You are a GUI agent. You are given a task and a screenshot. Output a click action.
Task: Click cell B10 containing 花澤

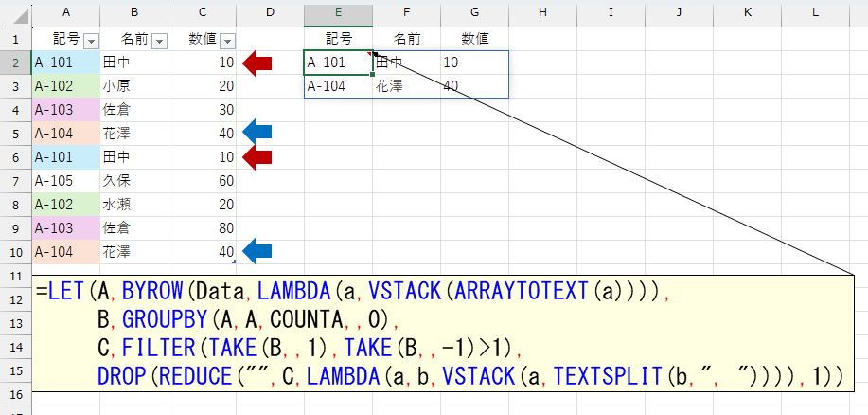[x=134, y=252]
